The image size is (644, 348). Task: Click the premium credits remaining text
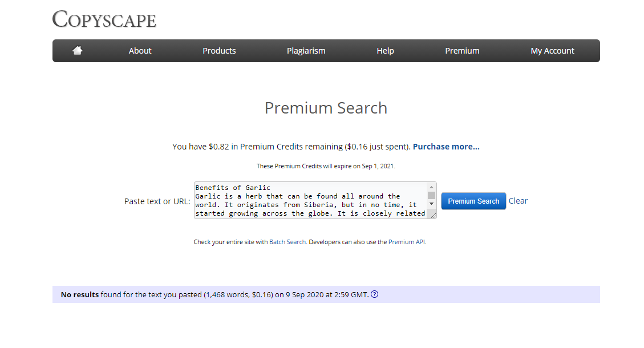click(x=291, y=147)
